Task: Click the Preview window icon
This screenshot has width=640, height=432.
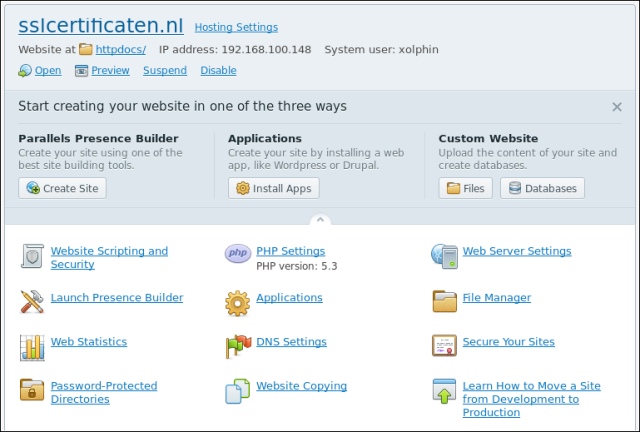Action: point(81,71)
